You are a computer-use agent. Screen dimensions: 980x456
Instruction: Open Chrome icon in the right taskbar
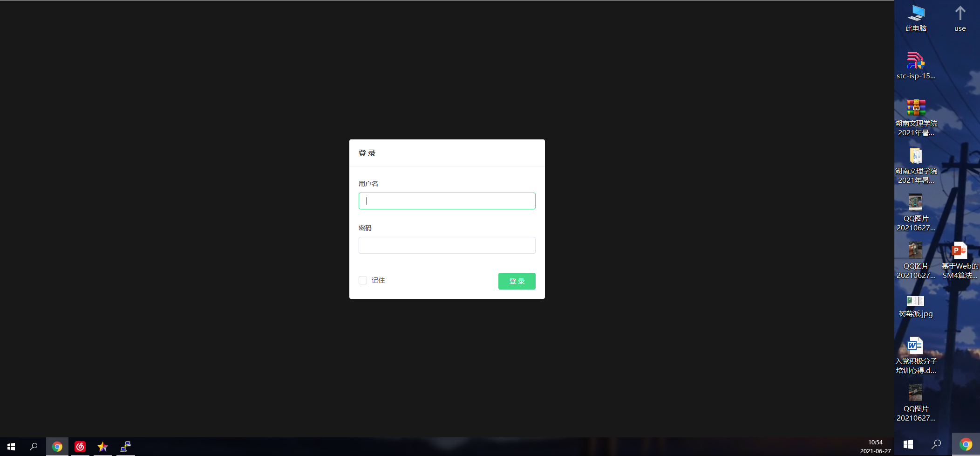[x=966, y=445]
